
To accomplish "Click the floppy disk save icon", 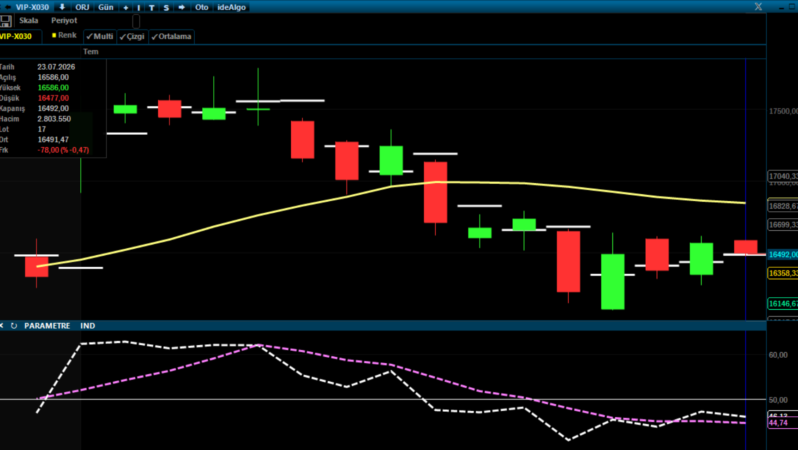I will point(6,21).
